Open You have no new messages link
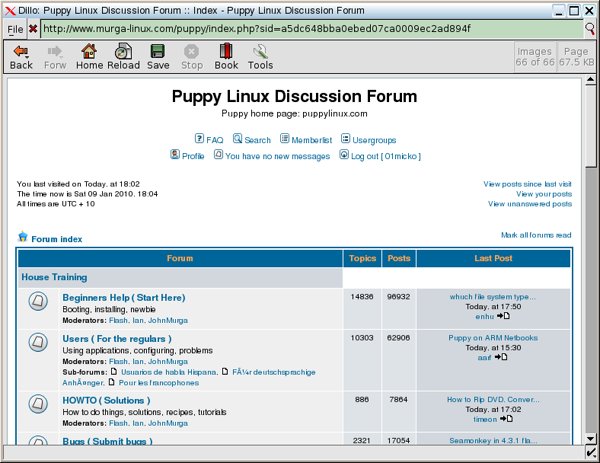Image resolution: width=600 pixels, height=463 pixels. coord(277,156)
